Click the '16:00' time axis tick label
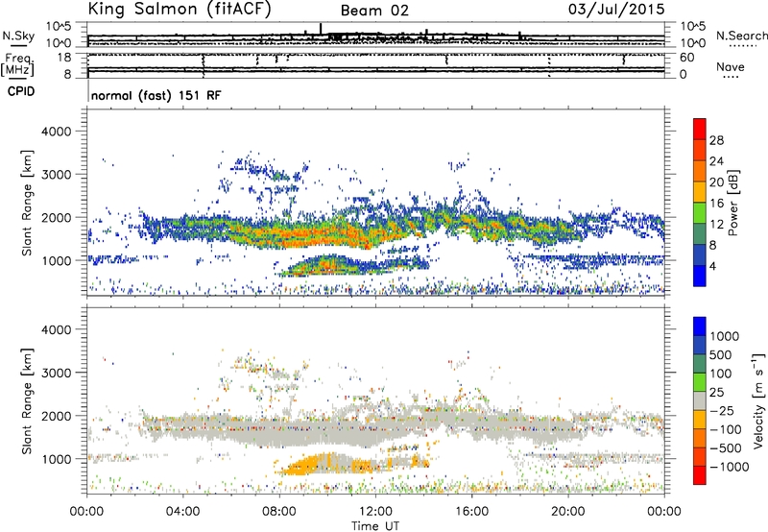Image resolution: width=768 pixels, height=532 pixels. [x=471, y=512]
